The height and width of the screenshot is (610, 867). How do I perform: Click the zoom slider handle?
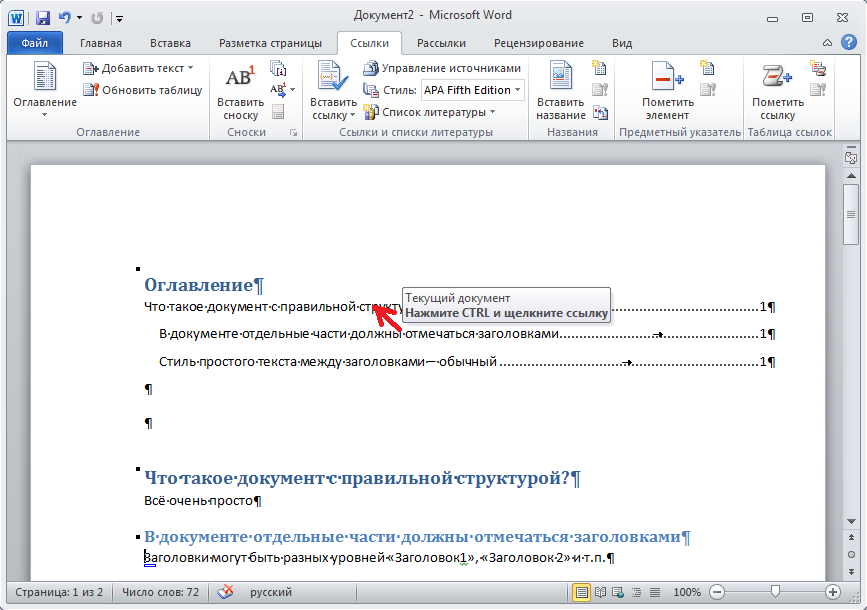[x=774, y=592]
